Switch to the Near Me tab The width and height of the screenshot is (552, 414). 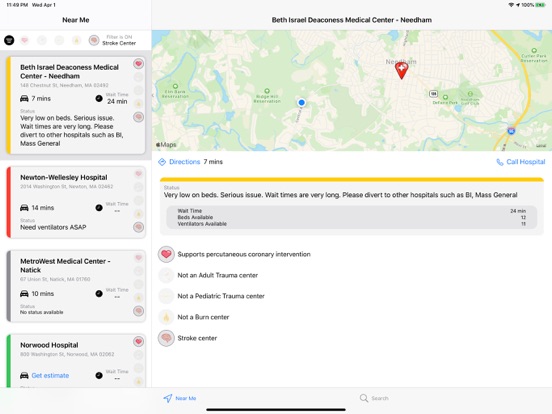(x=180, y=398)
